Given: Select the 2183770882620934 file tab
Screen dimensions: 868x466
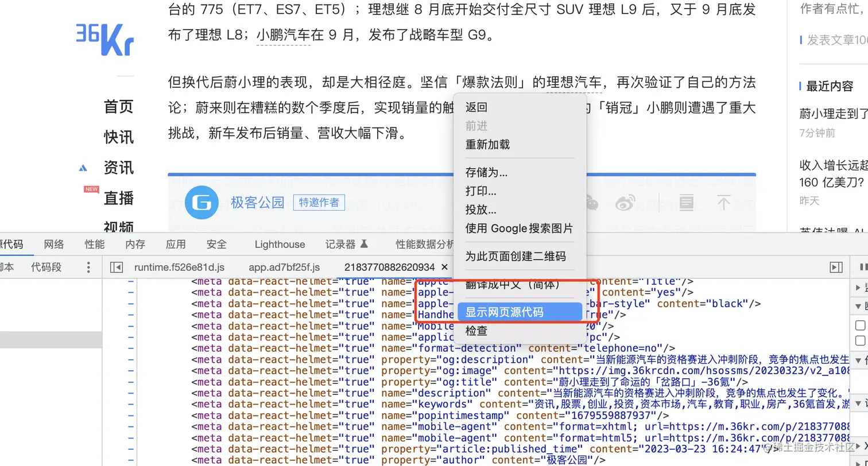Looking at the screenshot, I should tap(389, 267).
